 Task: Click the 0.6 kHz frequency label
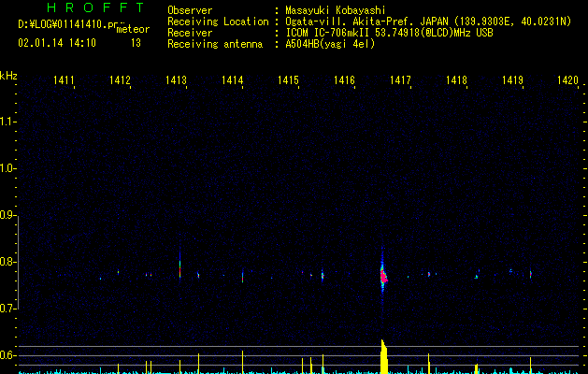(7, 355)
